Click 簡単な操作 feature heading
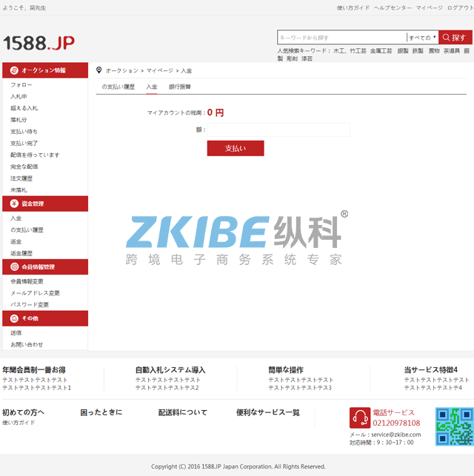 pos(286,369)
